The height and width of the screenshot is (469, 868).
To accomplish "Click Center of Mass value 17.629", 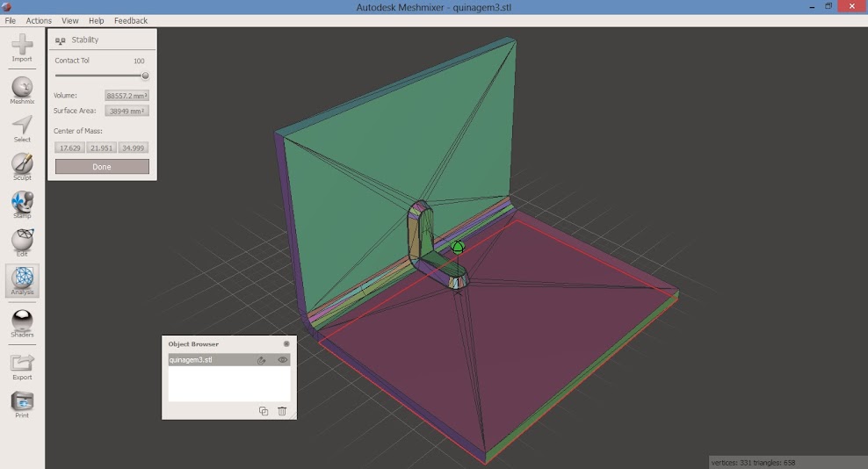I will (69, 148).
